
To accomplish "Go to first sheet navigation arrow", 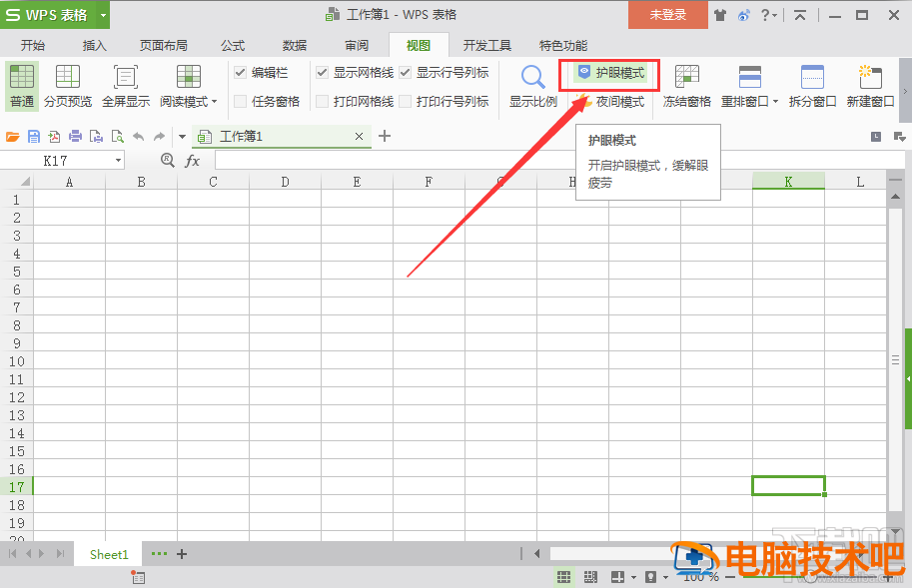I will point(13,554).
